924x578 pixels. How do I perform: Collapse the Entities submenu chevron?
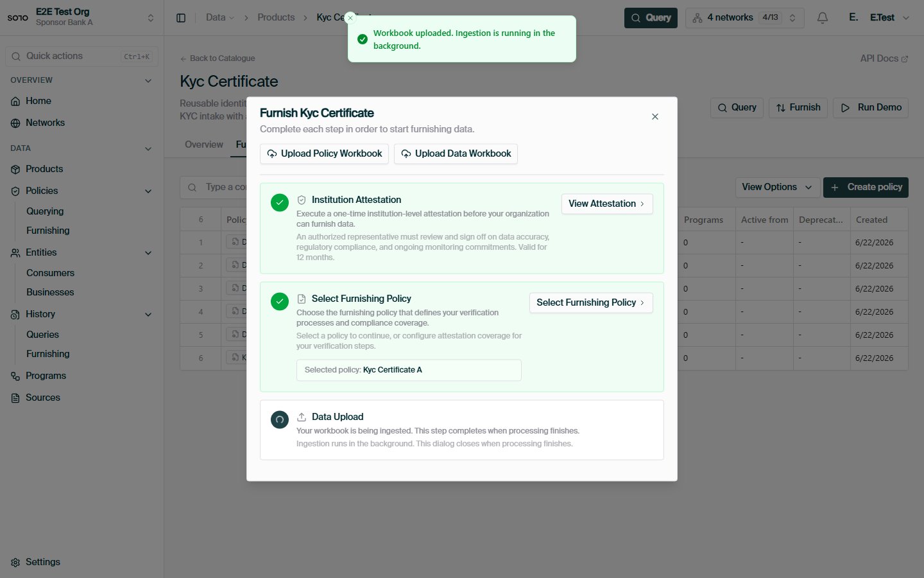pos(148,253)
